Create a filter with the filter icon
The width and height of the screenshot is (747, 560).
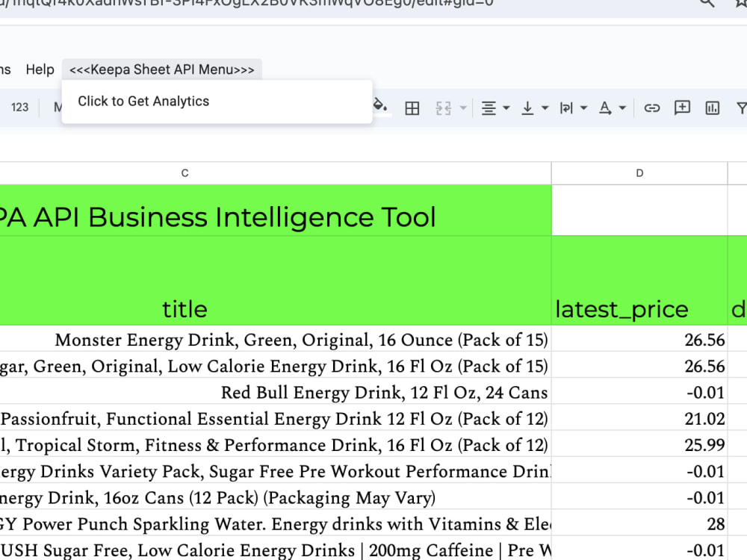[741, 108]
